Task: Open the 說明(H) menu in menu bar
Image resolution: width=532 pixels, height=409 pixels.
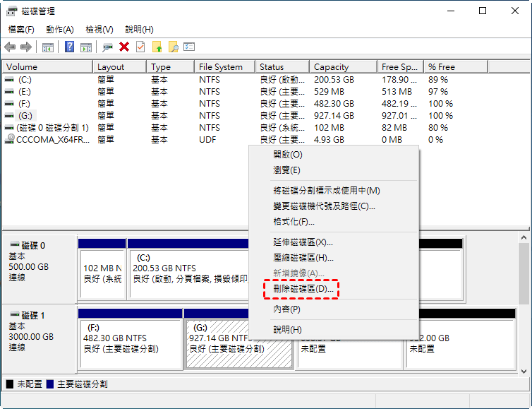Action: click(x=139, y=30)
